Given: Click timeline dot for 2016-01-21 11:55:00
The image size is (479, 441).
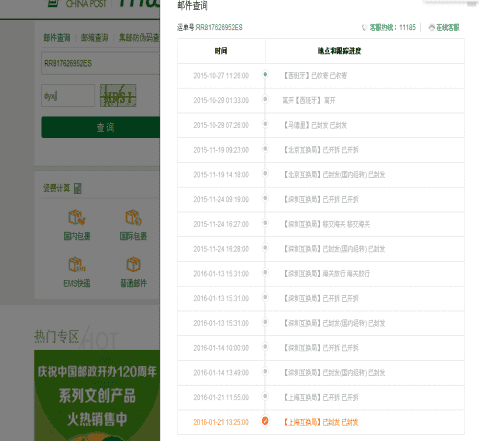Looking at the screenshot, I should coord(265,396).
